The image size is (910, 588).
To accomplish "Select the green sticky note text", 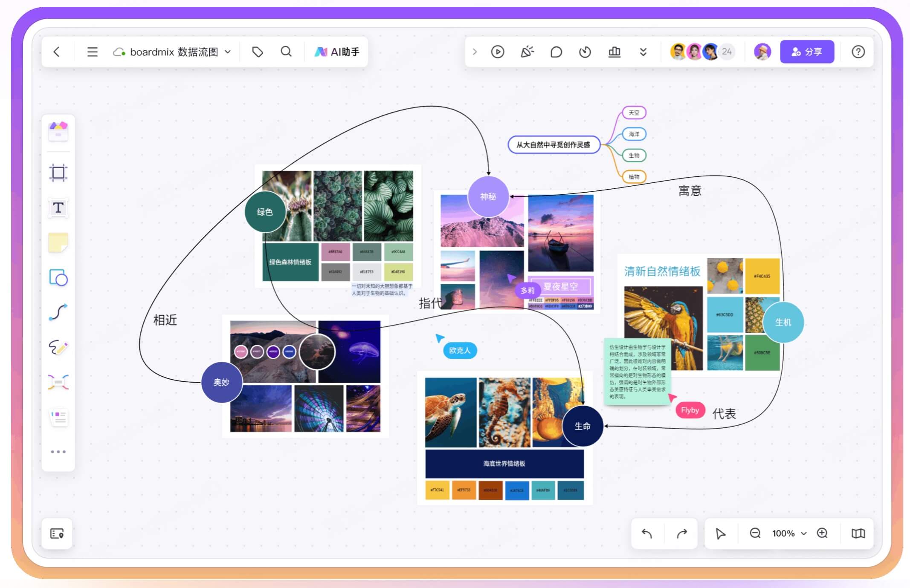I will (637, 372).
